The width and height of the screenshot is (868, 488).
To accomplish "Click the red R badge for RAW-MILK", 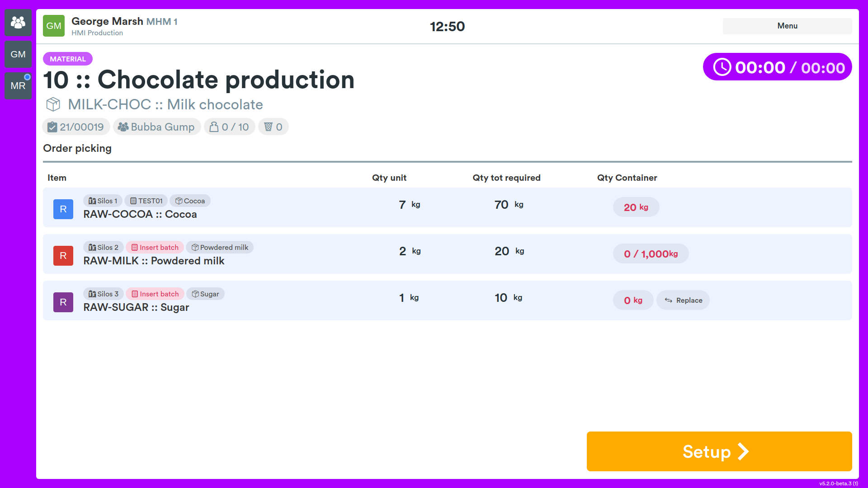I will pos(63,256).
